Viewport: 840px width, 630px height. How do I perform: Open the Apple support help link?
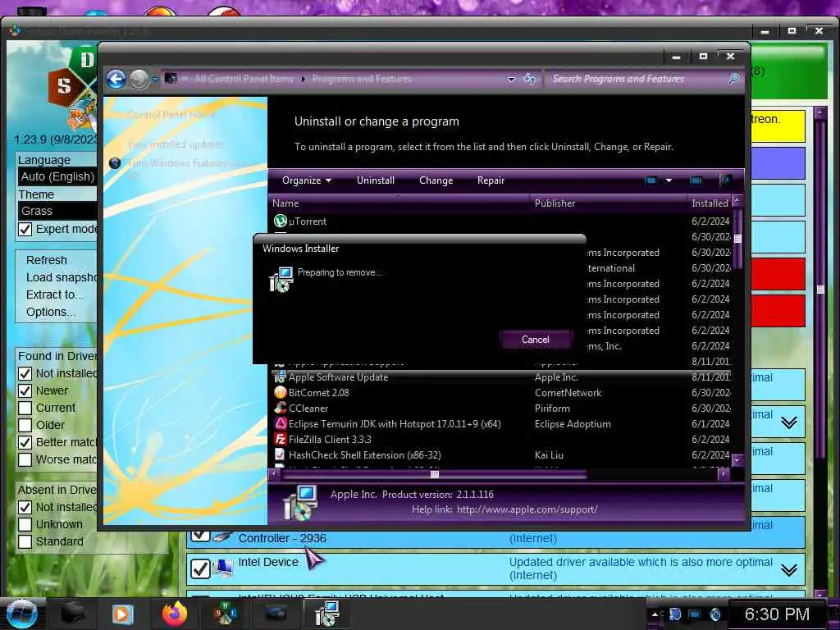coord(527,509)
